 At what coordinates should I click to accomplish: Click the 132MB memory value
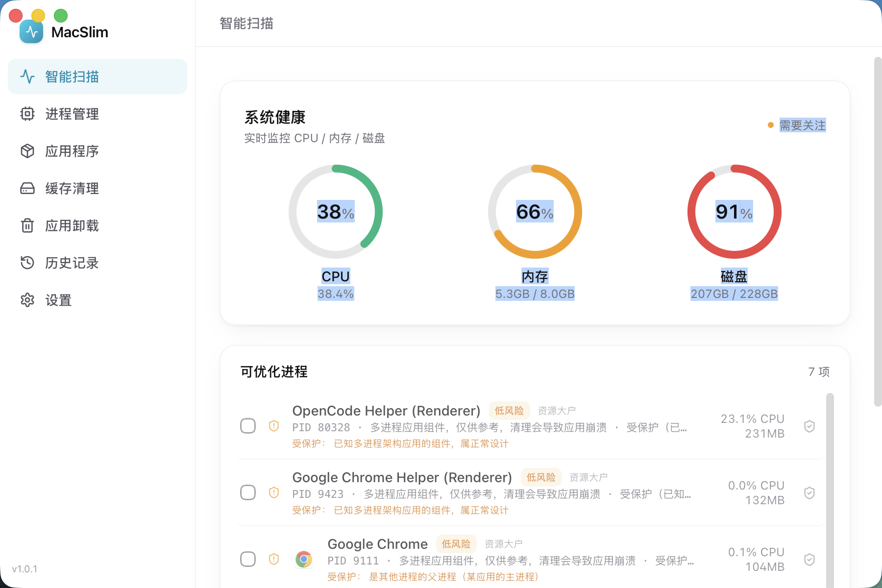click(x=765, y=500)
